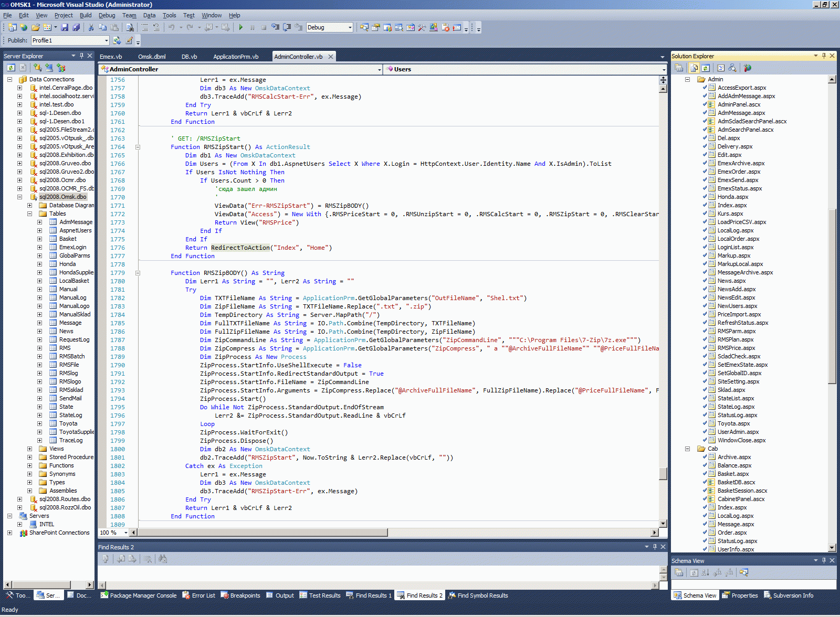Click View Class Diagram icon in Solution Explorer
The height and width of the screenshot is (617, 840).
pyautogui.click(x=732, y=68)
